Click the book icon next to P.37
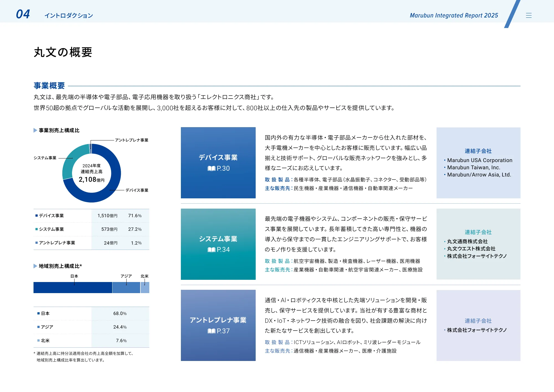554x392 pixels. (x=212, y=331)
